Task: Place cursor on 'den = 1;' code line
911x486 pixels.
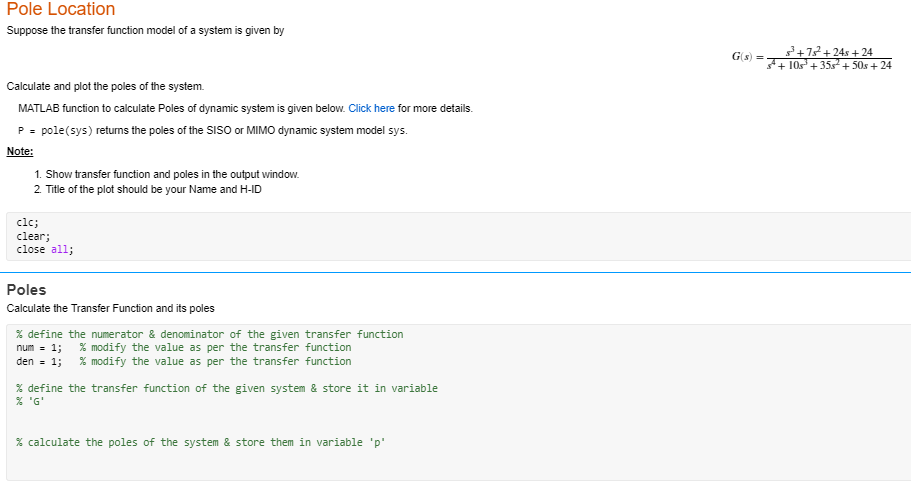Action: (184, 362)
